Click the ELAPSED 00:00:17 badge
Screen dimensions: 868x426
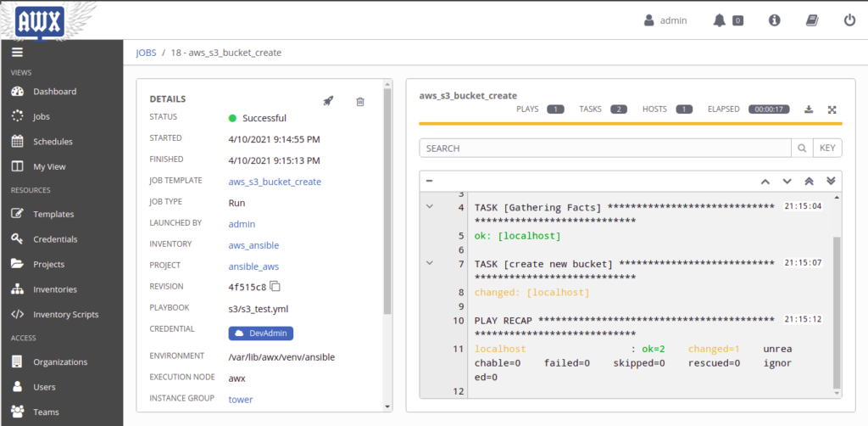769,109
